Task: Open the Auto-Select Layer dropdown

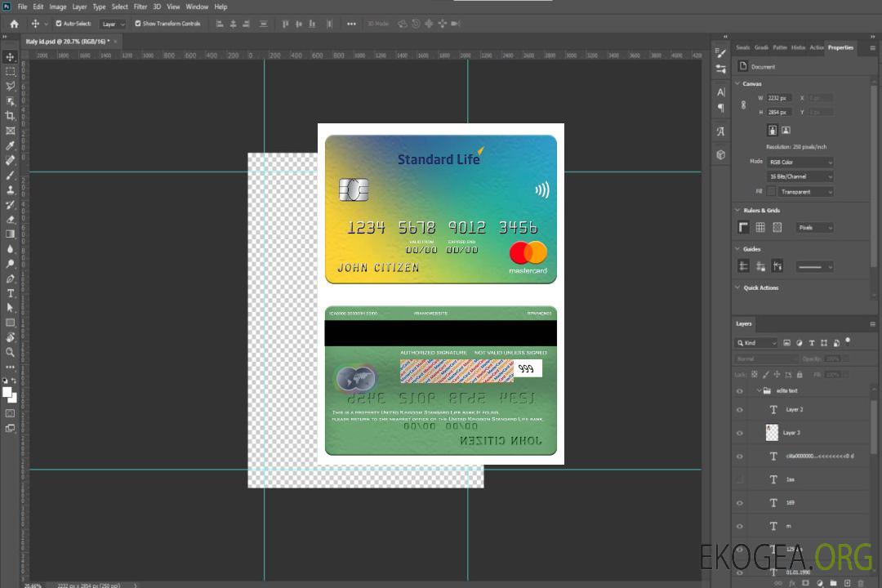Action: (113, 24)
